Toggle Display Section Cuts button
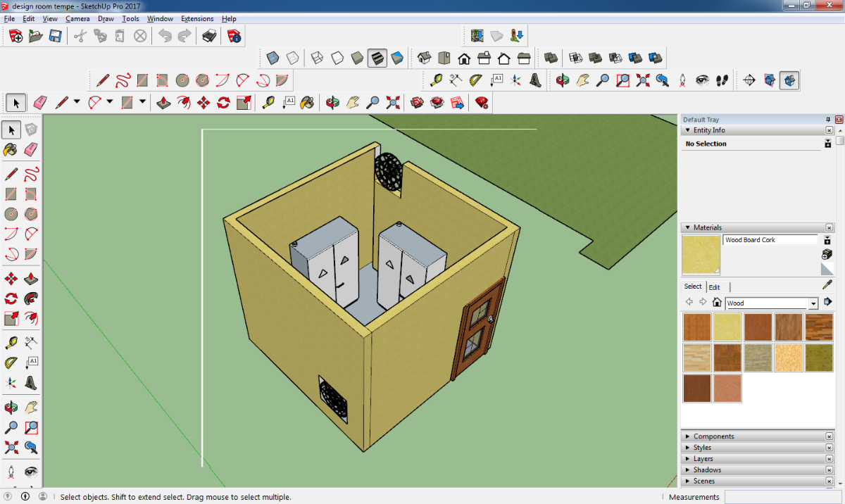Image resolution: width=845 pixels, height=504 pixels. [789, 80]
